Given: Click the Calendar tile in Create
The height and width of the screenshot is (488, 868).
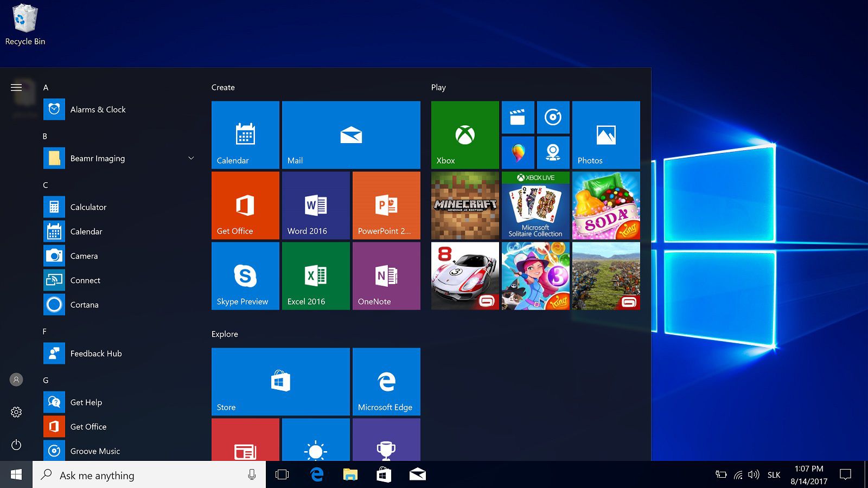Looking at the screenshot, I should tap(245, 135).
